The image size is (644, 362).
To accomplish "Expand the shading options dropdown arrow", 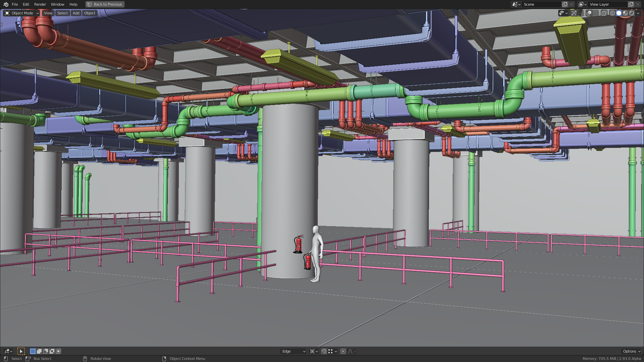I will [638, 13].
